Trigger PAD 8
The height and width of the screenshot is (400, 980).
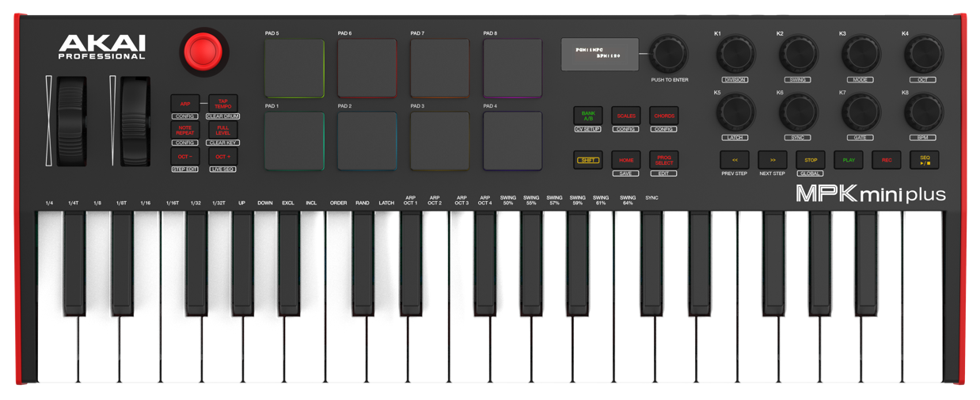pyautogui.click(x=513, y=69)
